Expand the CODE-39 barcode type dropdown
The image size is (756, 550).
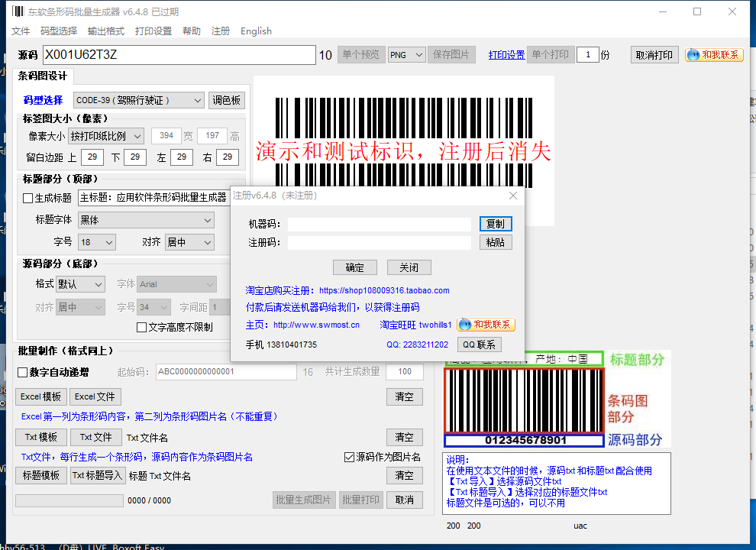tap(139, 100)
